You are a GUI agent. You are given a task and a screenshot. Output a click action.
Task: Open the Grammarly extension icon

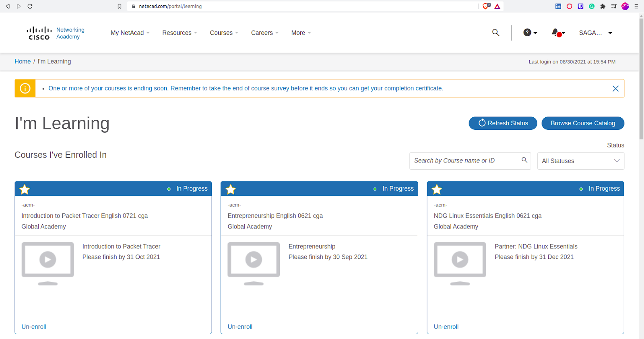coord(592,6)
